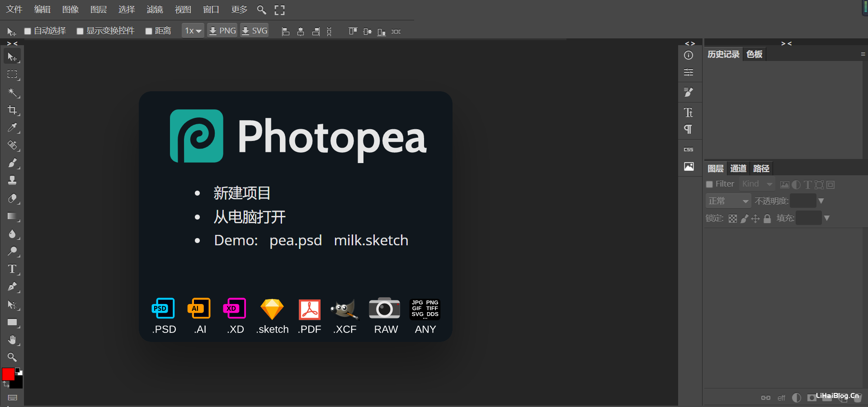The height and width of the screenshot is (407, 868).
Task: Expand the side icon strip arrows
Action: (x=690, y=43)
